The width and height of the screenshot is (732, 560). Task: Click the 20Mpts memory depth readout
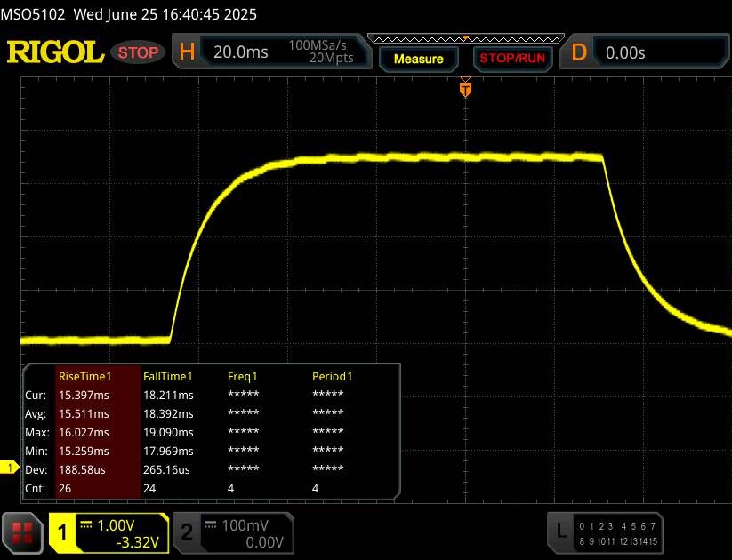pos(331,58)
